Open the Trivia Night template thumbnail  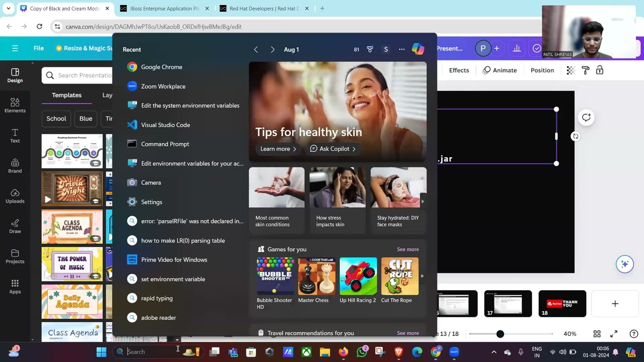pyautogui.click(x=72, y=189)
